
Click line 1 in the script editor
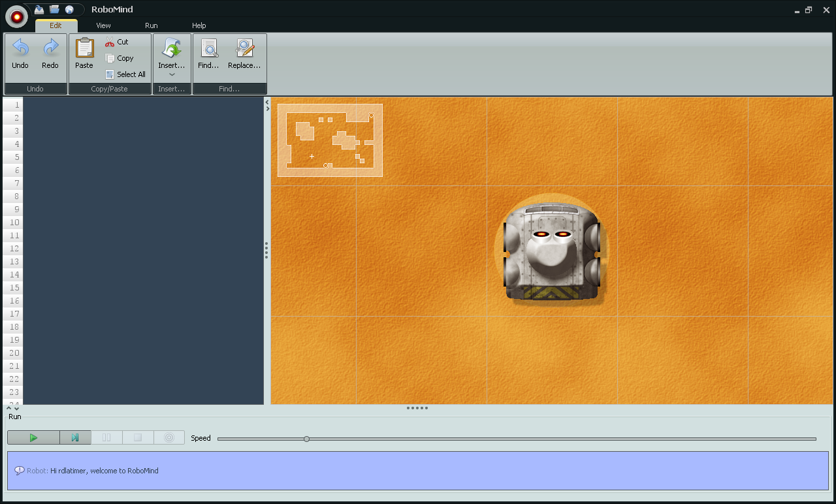coord(143,104)
